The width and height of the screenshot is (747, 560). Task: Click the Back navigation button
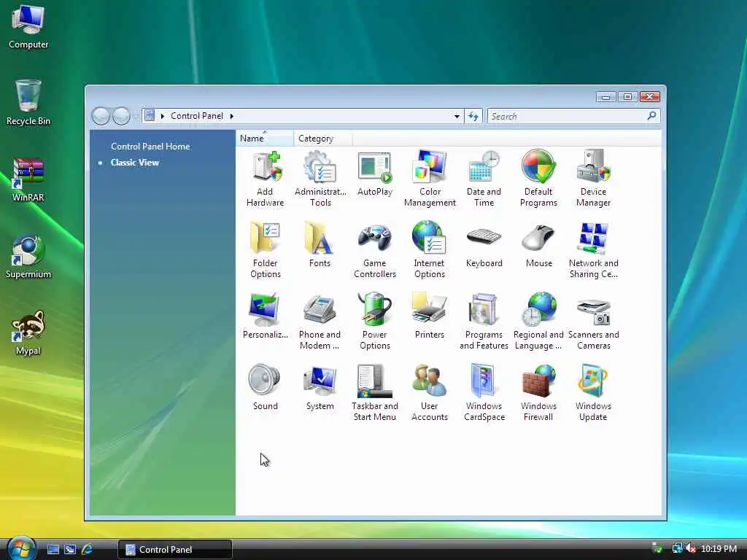click(x=101, y=116)
